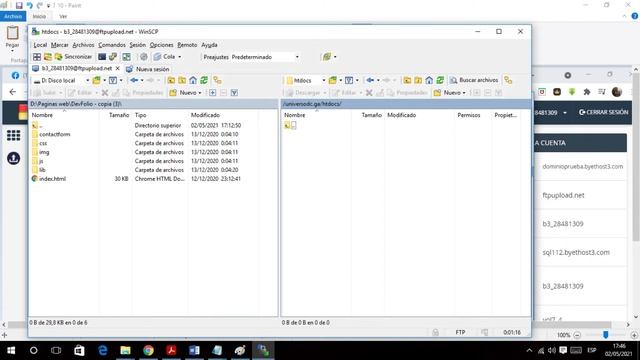Screen dimensions: 640x360
Task: Expand the local back history dropdown arrow
Action: 142,80
